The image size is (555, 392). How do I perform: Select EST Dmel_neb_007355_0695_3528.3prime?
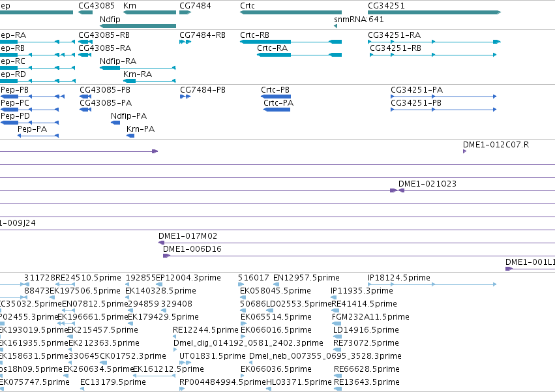click(325, 356)
